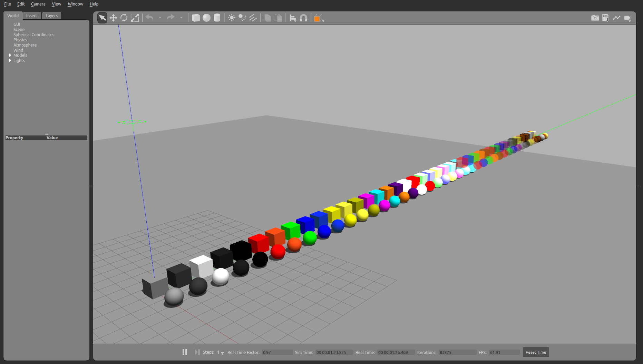
Task: Click the right edge splitter handle
Action: [638, 186]
